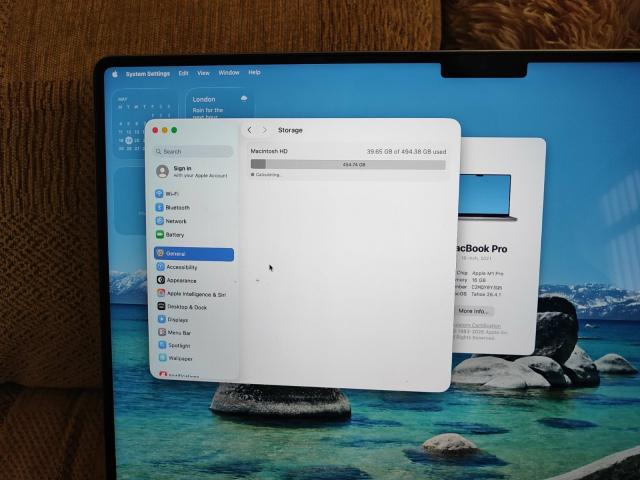Click the cloud icon in weather widget

pos(244,98)
